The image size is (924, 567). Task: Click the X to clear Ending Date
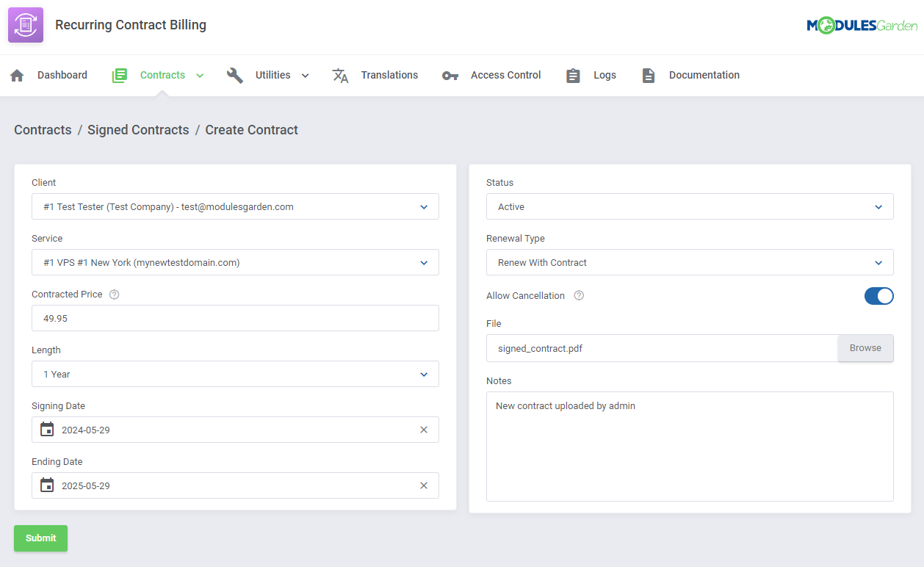424,485
